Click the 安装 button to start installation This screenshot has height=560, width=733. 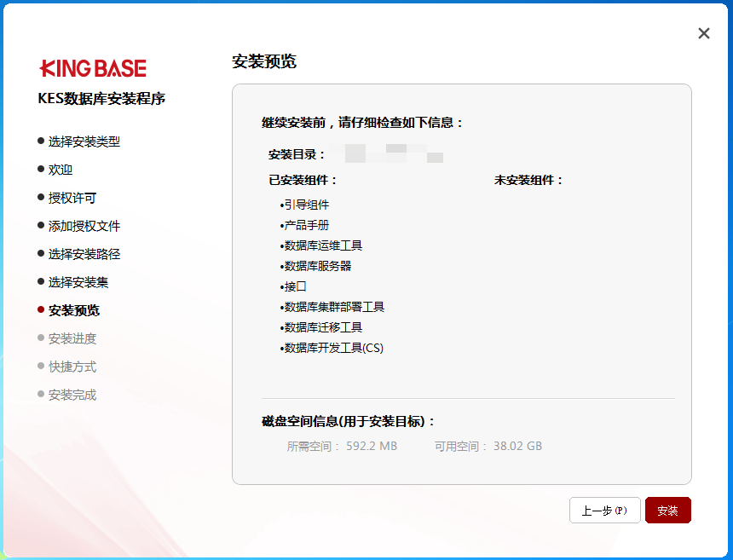(667, 510)
